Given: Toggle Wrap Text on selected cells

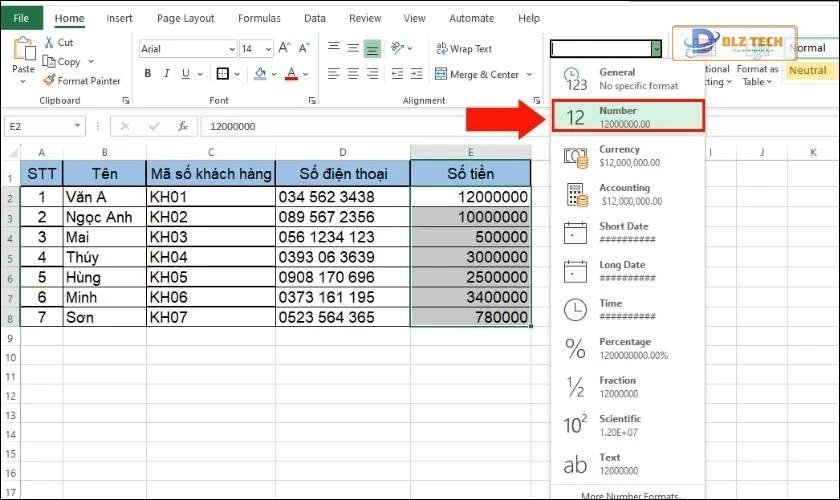Looking at the screenshot, I should (x=463, y=48).
